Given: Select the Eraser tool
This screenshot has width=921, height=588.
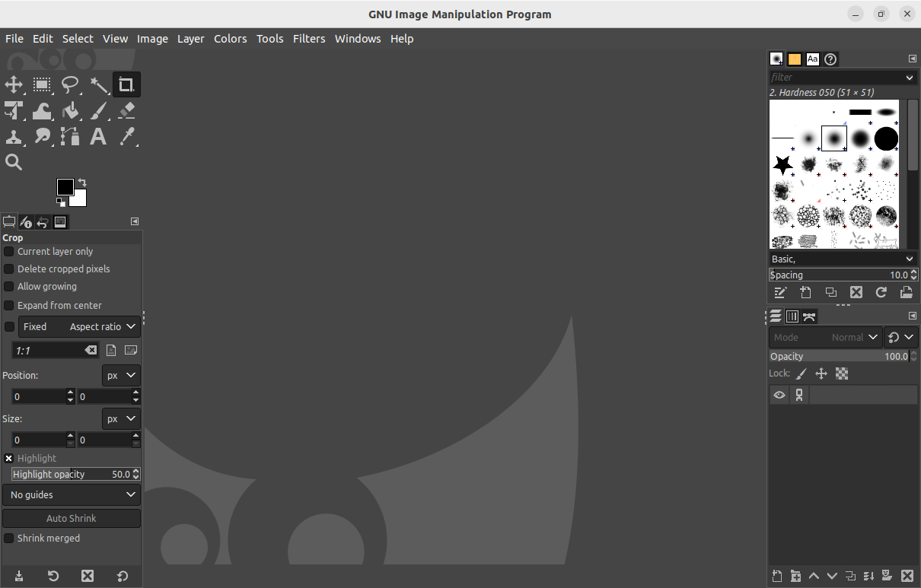Looking at the screenshot, I should (x=126, y=110).
